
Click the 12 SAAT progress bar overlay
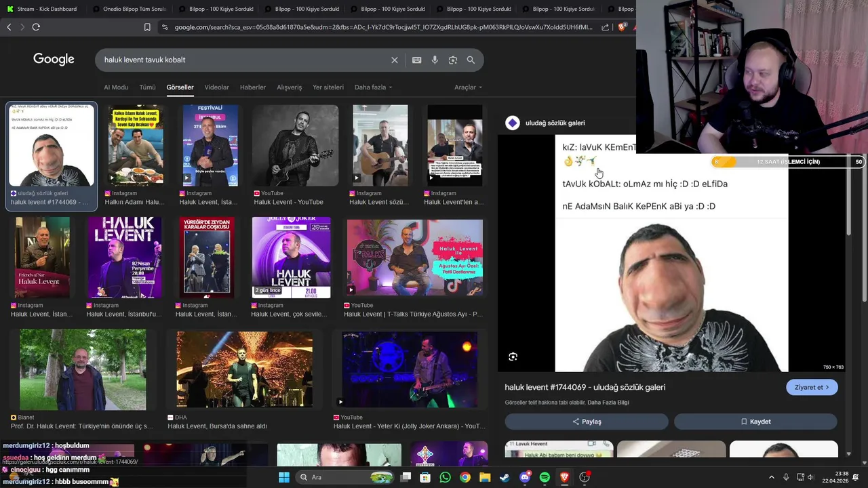[x=787, y=162]
